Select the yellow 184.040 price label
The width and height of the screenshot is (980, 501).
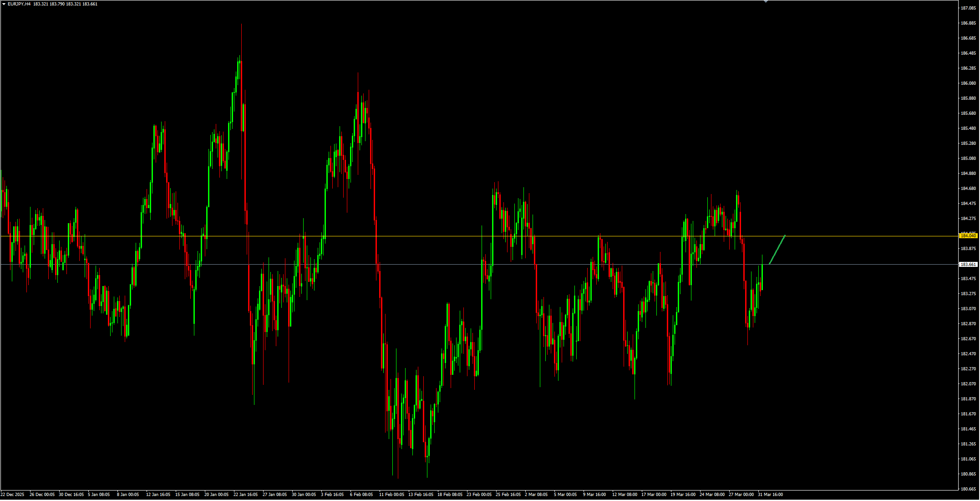pyautogui.click(x=968, y=236)
